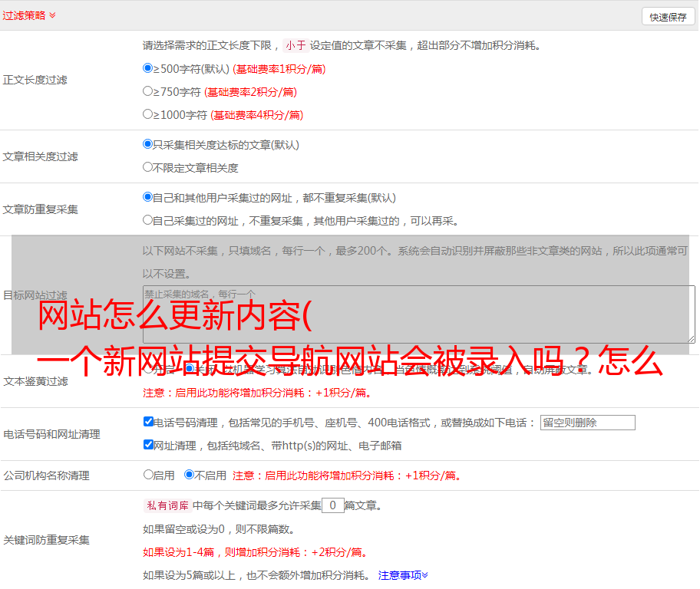Select the ≥1000字符 length option
The width and height of the screenshot is (700, 589).
[x=148, y=114]
